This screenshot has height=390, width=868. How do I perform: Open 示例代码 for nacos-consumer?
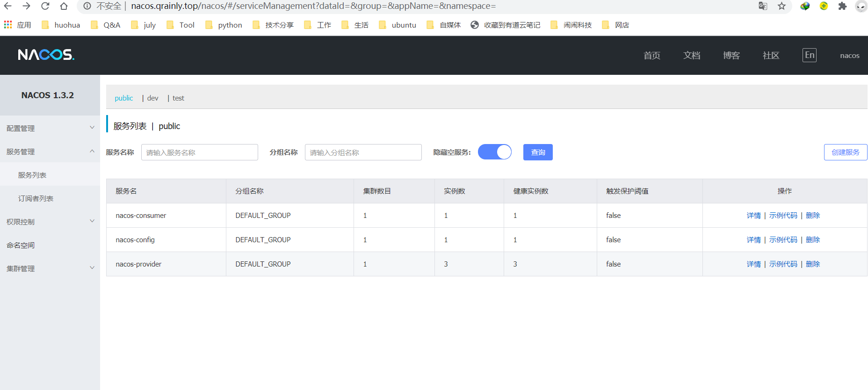783,215
